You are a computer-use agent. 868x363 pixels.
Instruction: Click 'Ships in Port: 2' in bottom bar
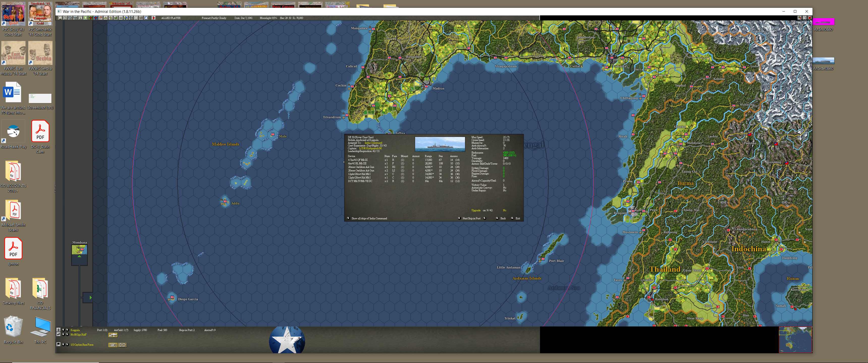click(x=187, y=330)
